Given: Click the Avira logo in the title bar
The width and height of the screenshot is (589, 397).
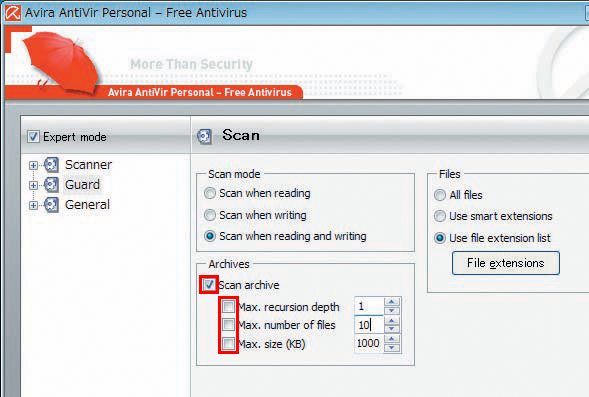Looking at the screenshot, I should (x=12, y=12).
